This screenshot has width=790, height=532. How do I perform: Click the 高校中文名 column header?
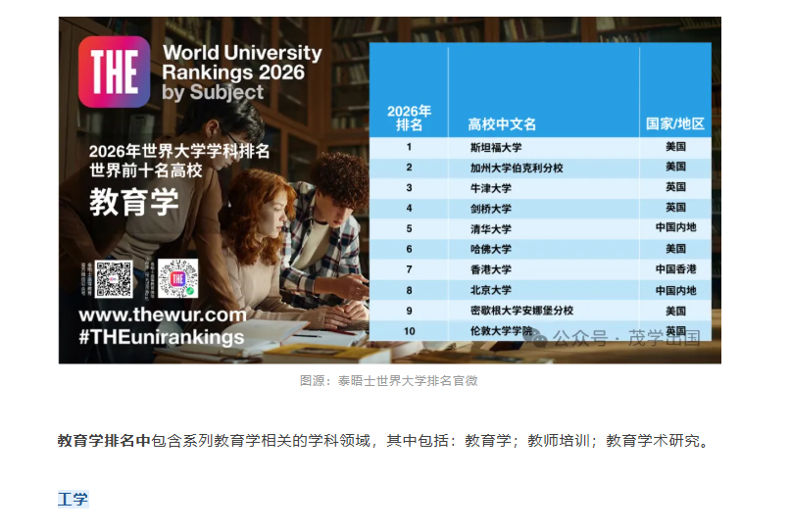[x=502, y=124]
